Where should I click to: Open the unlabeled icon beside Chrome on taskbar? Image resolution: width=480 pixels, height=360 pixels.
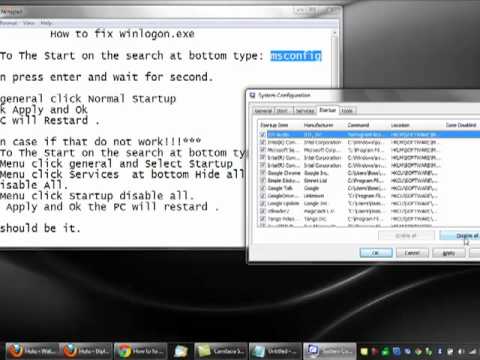(181, 351)
